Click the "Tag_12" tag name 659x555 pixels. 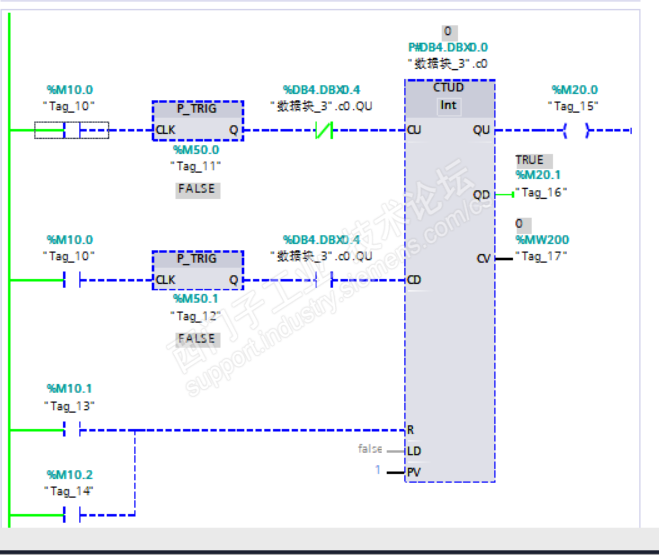(195, 316)
